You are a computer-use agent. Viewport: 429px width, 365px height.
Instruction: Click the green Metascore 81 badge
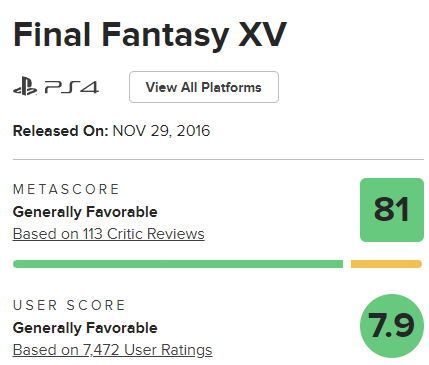(392, 210)
